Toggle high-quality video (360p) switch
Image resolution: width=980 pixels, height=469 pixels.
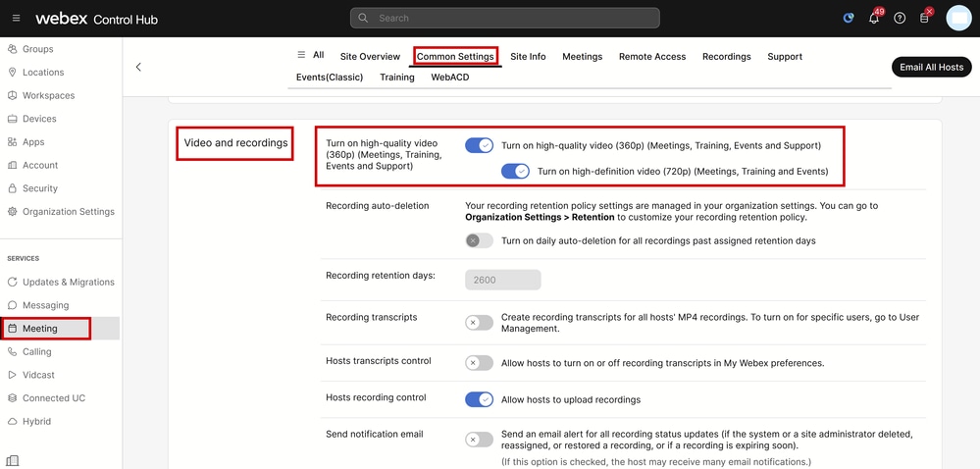[x=480, y=145]
